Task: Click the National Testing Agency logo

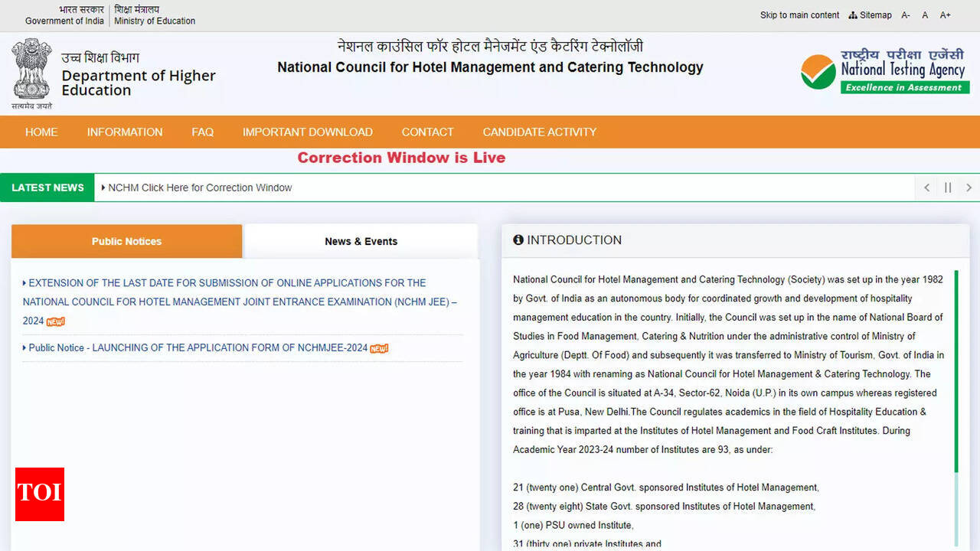Action: click(884, 72)
